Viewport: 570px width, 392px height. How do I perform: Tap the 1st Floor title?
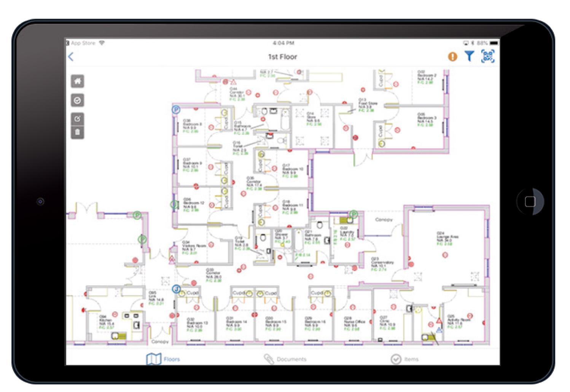tap(282, 57)
